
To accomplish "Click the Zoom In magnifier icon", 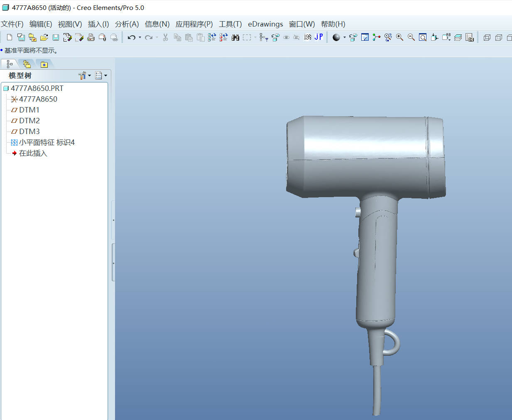I will pyautogui.click(x=399, y=37).
